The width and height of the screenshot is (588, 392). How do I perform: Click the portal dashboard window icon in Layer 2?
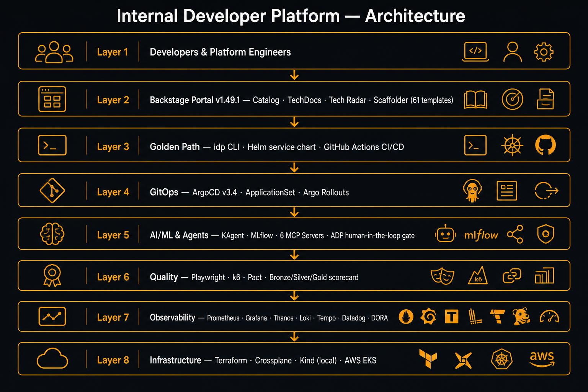click(x=52, y=99)
